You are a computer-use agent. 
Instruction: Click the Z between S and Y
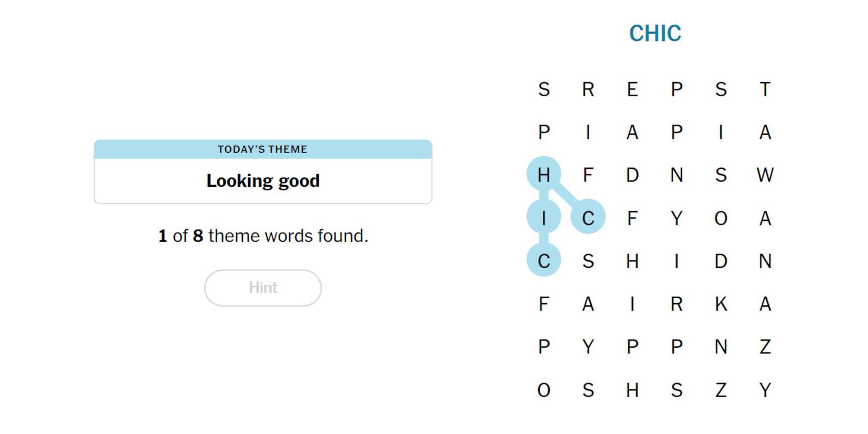point(721,390)
